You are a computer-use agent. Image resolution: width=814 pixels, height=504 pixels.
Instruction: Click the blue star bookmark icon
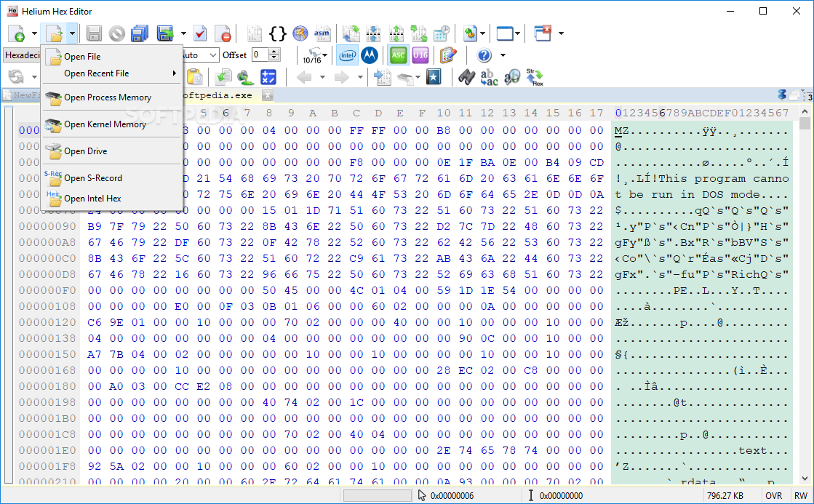pyautogui.click(x=434, y=77)
